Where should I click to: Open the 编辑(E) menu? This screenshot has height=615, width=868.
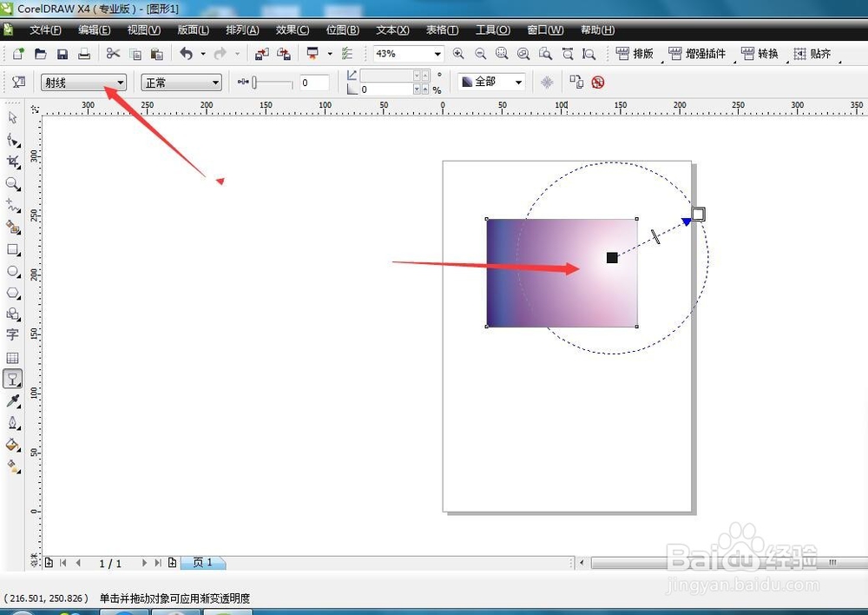95,30
